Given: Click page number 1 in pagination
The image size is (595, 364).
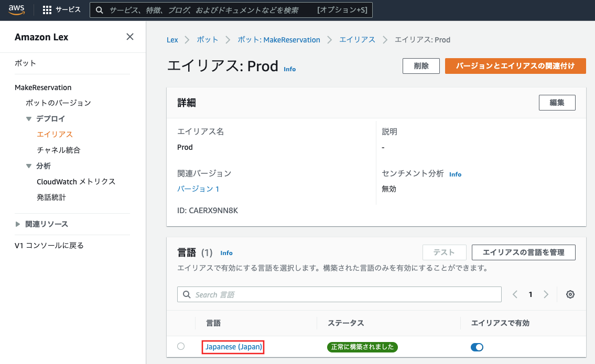Looking at the screenshot, I should pyautogui.click(x=531, y=294).
